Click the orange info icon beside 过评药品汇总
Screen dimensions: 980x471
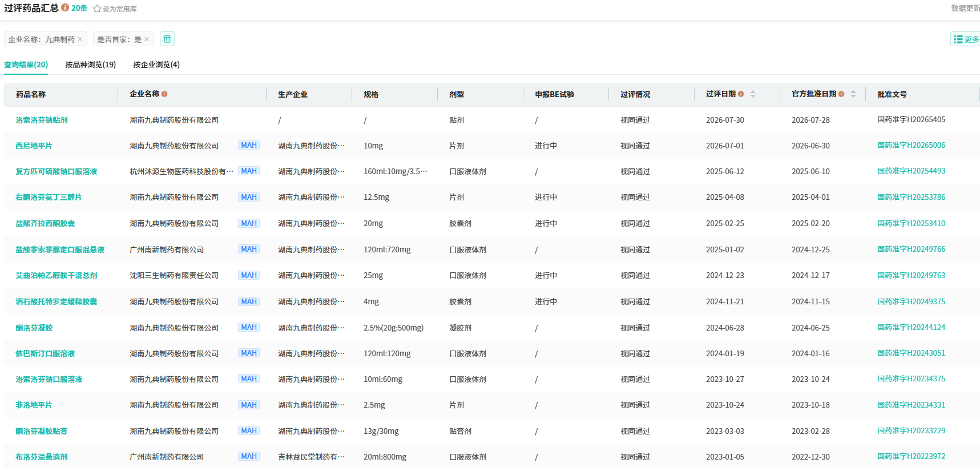pyautogui.click(x=65, y=8)
